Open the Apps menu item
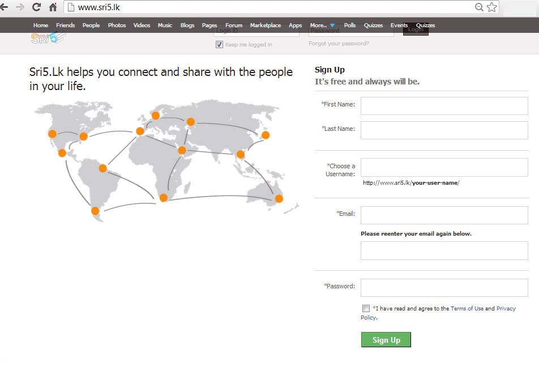The width and height of the screenshot is (539, 392). coord(296,25)
